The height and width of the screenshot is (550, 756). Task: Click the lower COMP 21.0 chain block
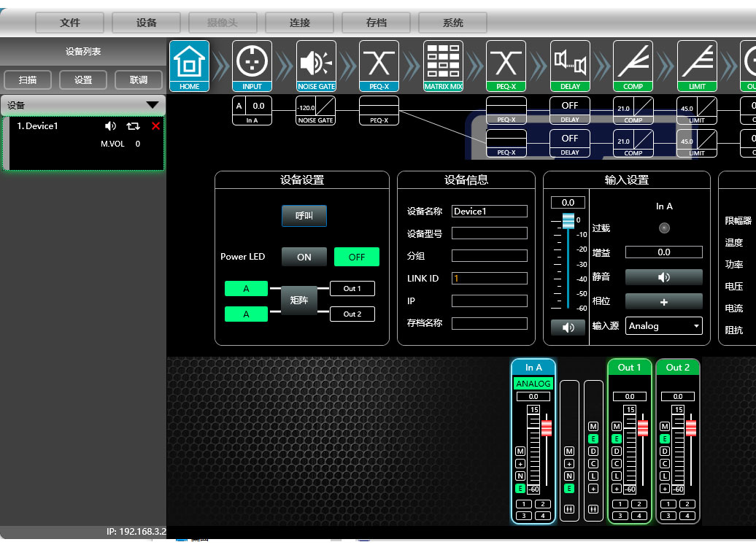pyautogui.click(x=633, y=143)
